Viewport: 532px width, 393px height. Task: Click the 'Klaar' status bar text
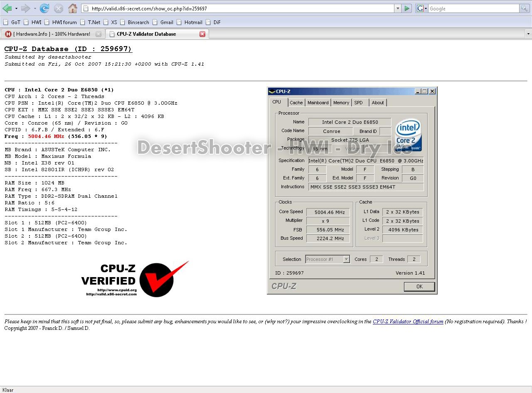[x=8, y=390]
